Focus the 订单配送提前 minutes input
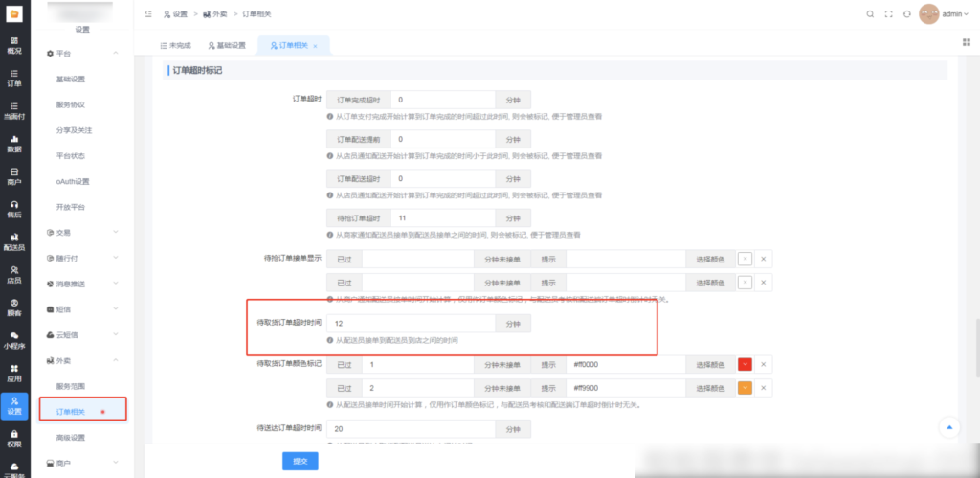The image size is (980, 478). [x=443, y=140]
